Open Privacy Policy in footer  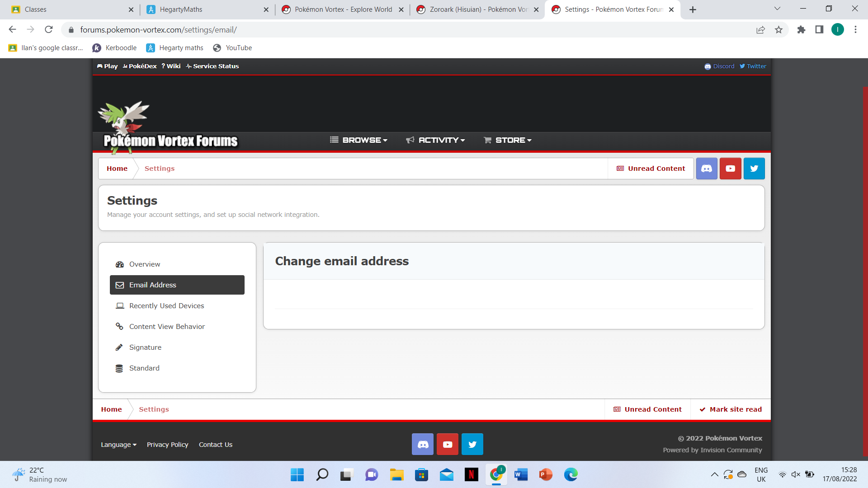(x=167, y=445)
